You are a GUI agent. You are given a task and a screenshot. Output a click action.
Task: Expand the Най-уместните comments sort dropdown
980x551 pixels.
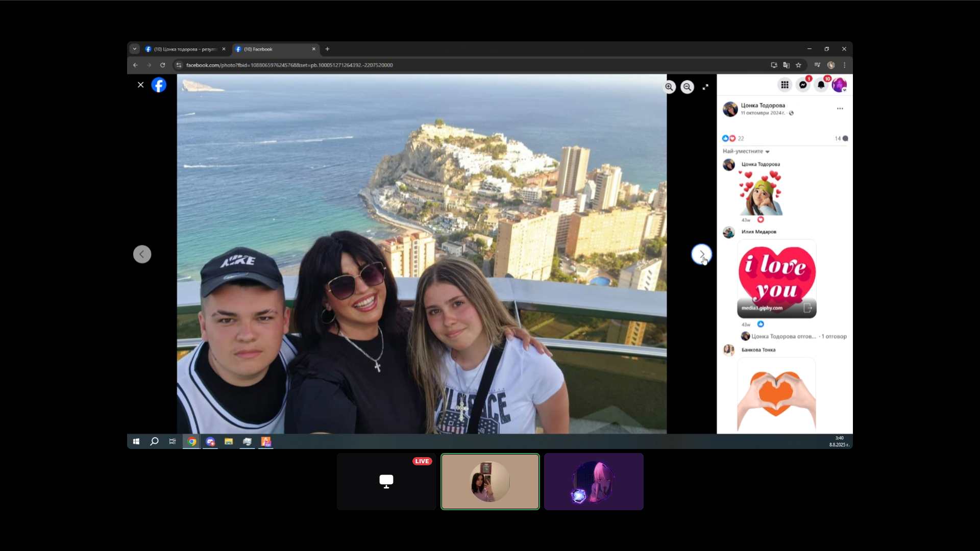746,152
